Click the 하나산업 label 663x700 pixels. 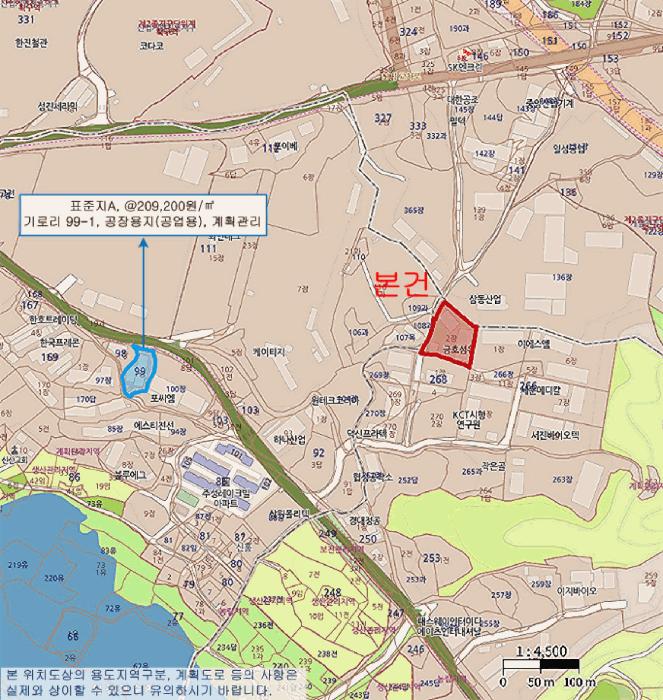(x=290, y=440)
